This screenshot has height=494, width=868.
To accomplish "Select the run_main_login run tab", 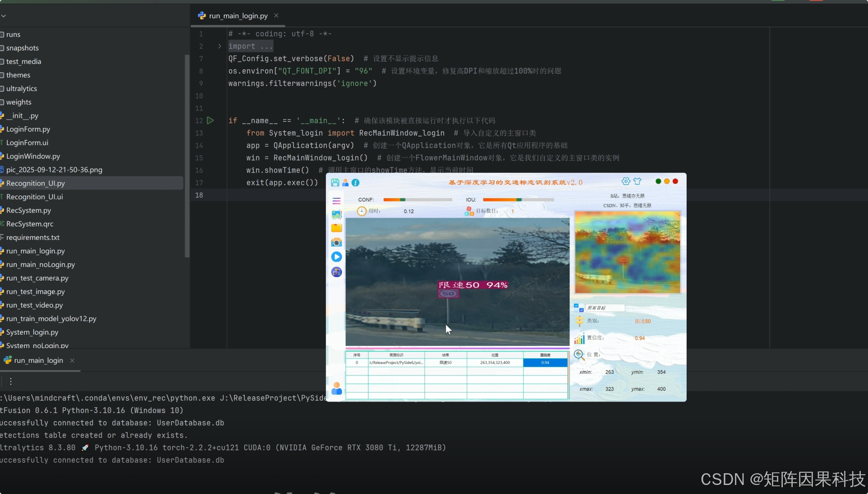I will tap(38, 360).
